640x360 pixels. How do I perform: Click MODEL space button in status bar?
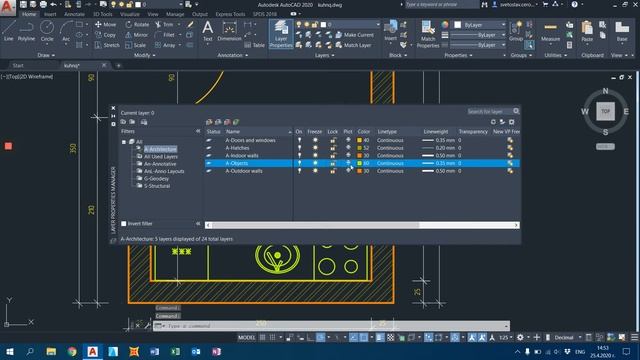(247, 338)
